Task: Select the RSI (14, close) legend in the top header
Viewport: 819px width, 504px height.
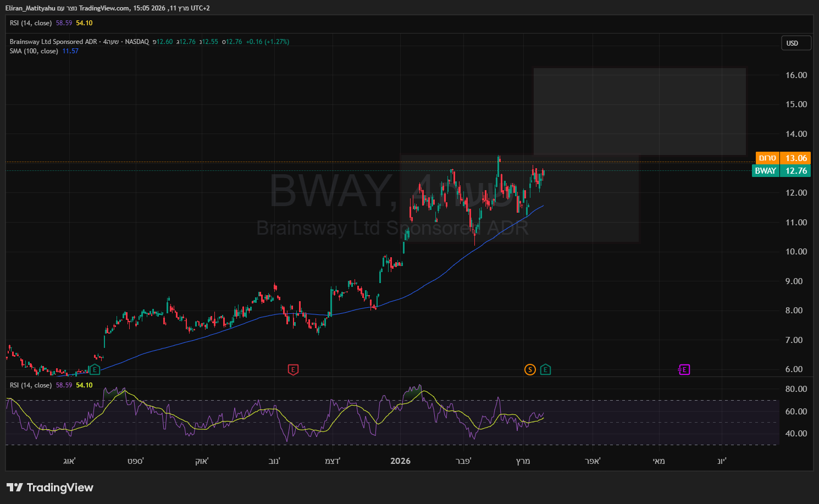Action: 31,23
